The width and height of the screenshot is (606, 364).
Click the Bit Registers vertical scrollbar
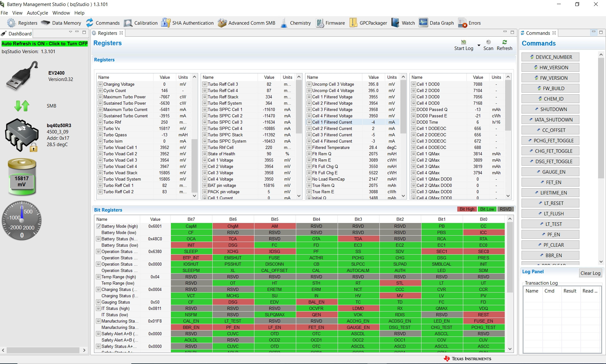(x=510, y=257)
